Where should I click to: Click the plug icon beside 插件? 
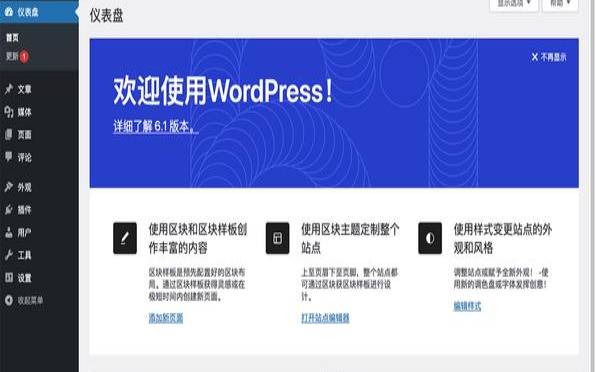pos(9,209)
